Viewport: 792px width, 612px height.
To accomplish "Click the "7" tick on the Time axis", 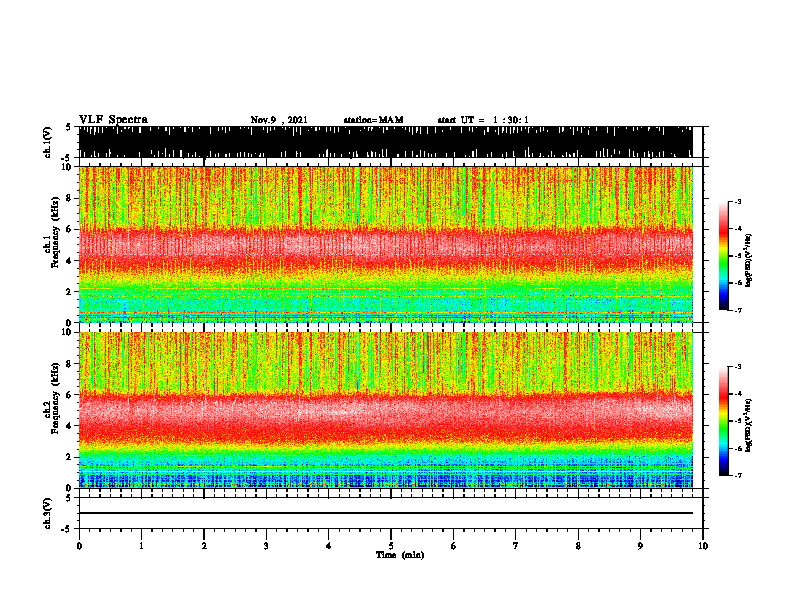I will [516, 546].
